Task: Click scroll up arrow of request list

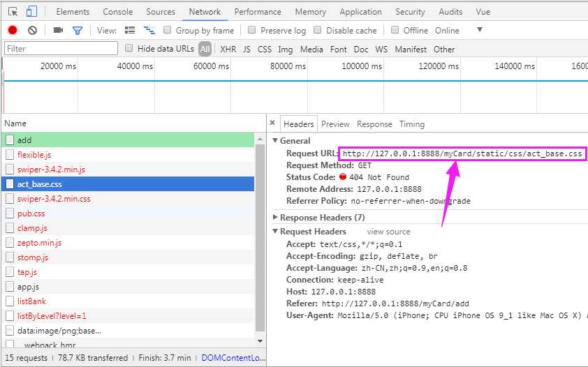Action: click(260, 140)
